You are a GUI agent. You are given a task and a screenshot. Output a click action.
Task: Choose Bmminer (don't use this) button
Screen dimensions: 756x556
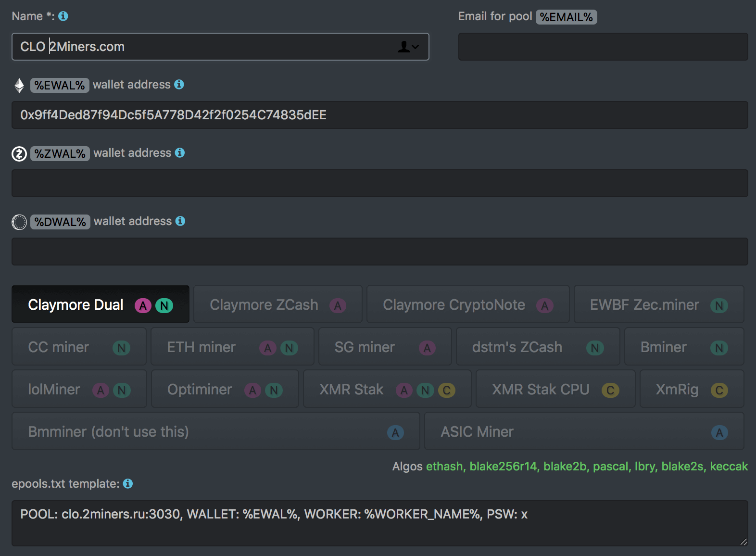tap(215, 431)
